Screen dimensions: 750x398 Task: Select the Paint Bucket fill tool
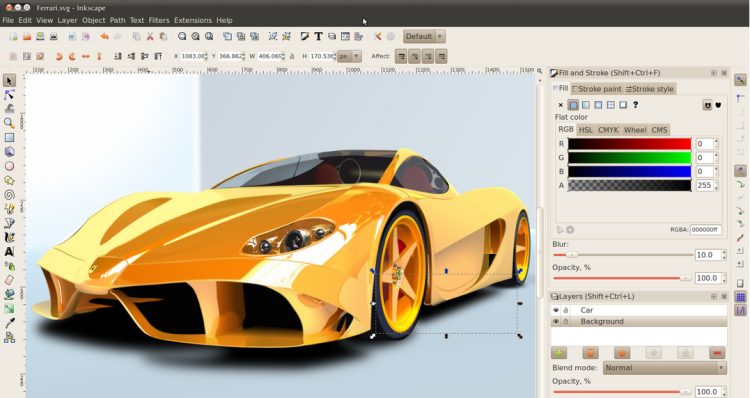tap(9, 295)
